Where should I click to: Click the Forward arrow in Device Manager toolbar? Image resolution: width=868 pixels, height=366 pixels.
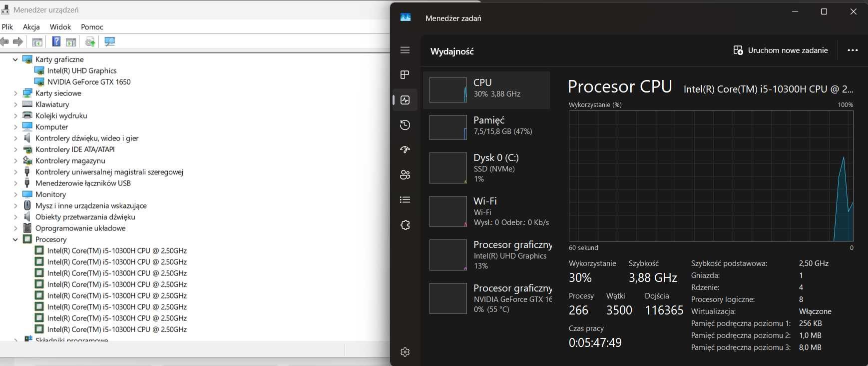click(18, 42)
